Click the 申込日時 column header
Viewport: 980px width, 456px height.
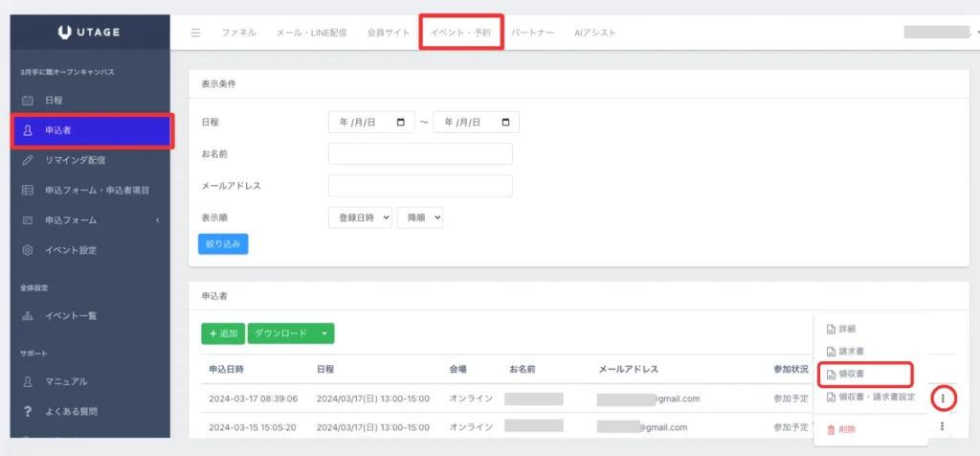pos(226,369)
